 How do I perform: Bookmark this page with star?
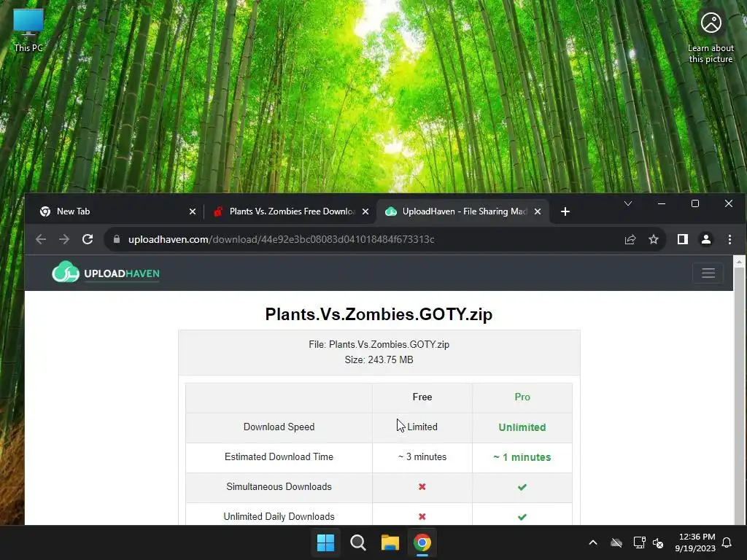(654, 239)
